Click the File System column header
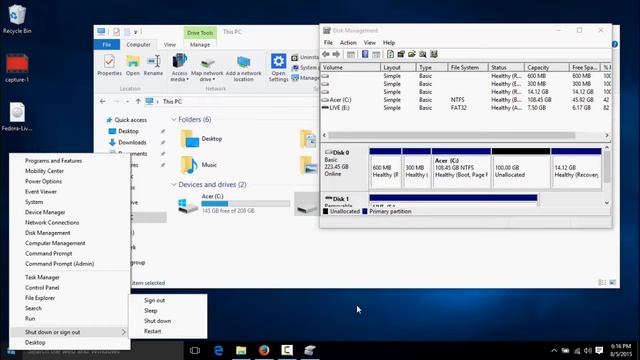The width and height of the screenshot is (640, 360). [x=468, y=67]
